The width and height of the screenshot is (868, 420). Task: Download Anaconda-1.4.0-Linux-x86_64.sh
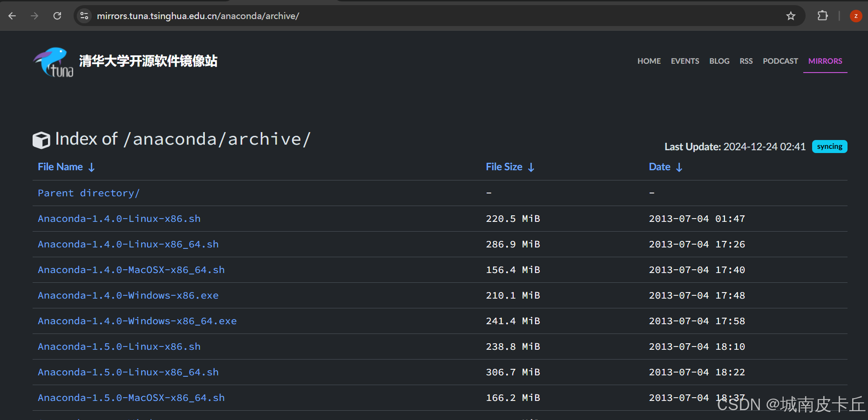click(128, 244)
